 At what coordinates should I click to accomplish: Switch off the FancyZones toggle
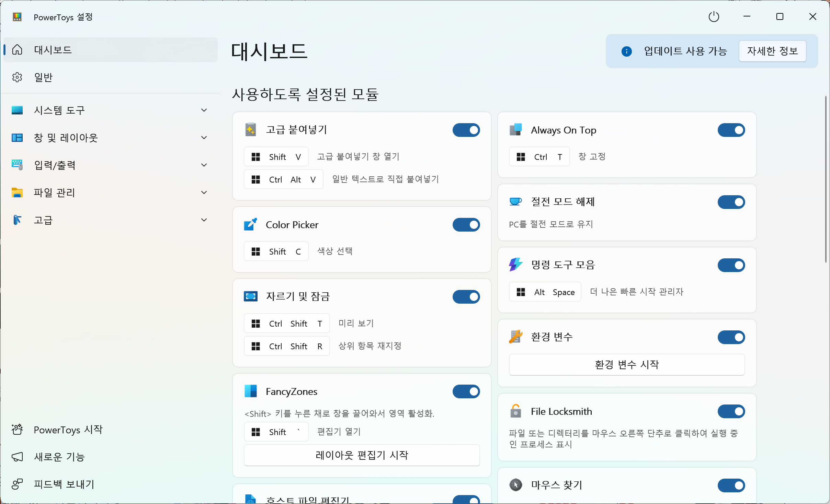(x=466, y=391)
